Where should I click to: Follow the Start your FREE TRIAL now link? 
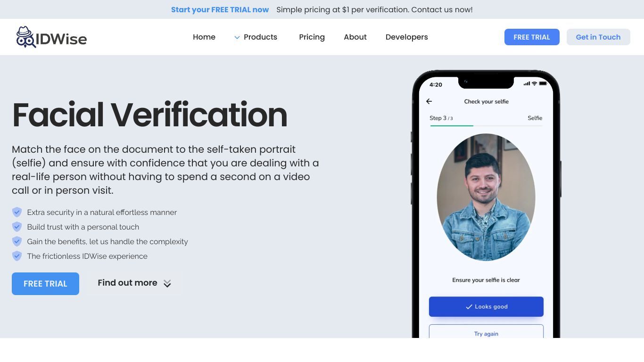pyautogui.click(x=220, y=9)
